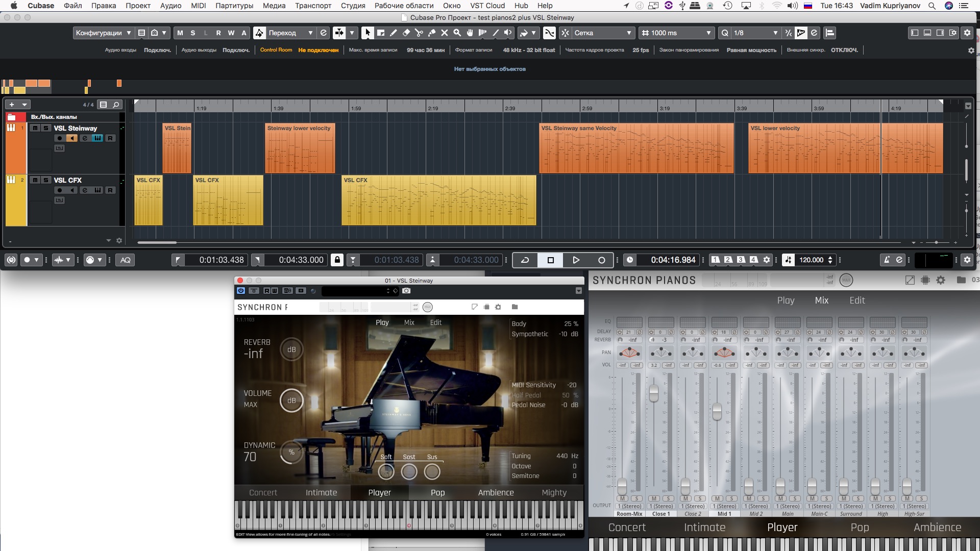Screen dimensions: 980x551
Task: Adjust the Close 1 channel fader
Action: [x=653, y=393]
